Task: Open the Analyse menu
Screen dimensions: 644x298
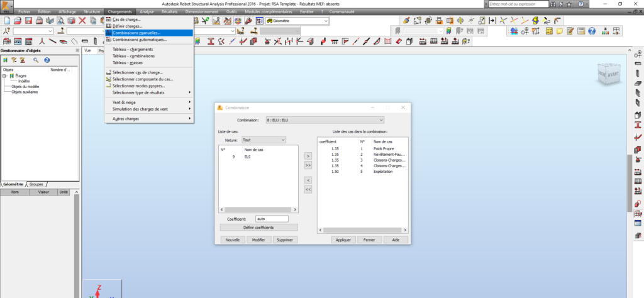Action: click(x=147, y=12)
